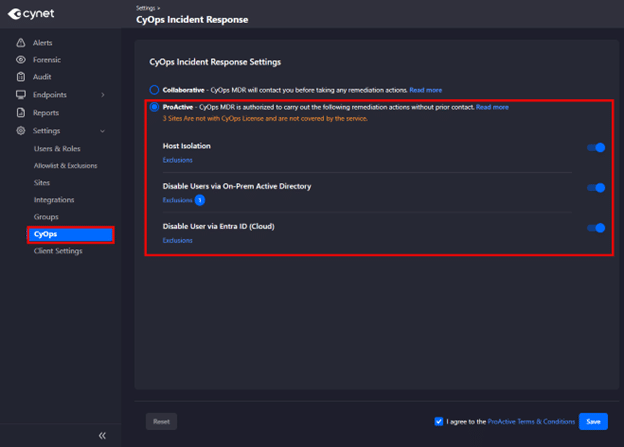Toggle the Host Isolation switch
This screenshot has width=624, height=447.
click(596, 148)
